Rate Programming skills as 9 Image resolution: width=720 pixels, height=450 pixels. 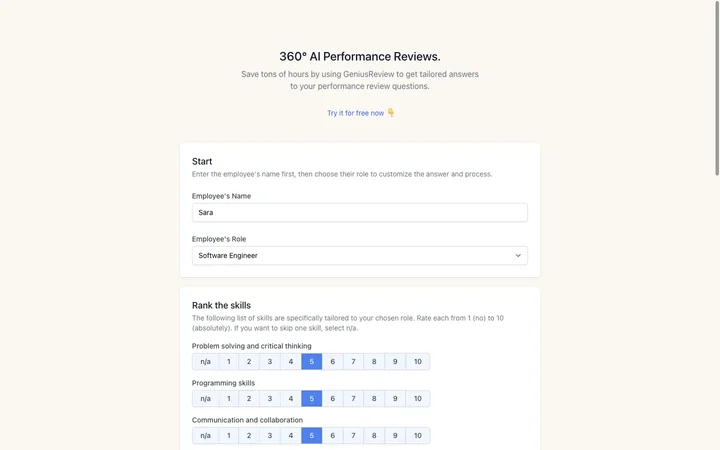point(395,399)
